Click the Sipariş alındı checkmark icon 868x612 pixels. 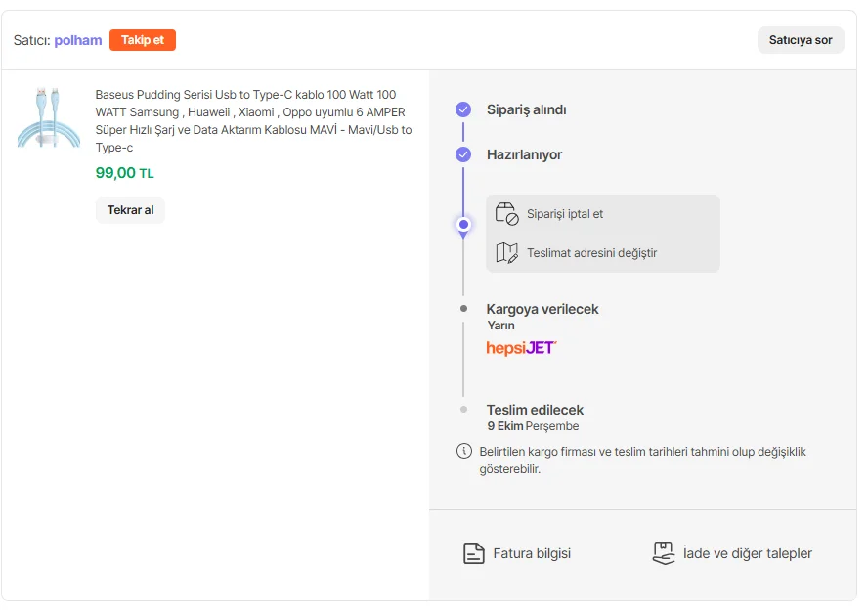463,109
